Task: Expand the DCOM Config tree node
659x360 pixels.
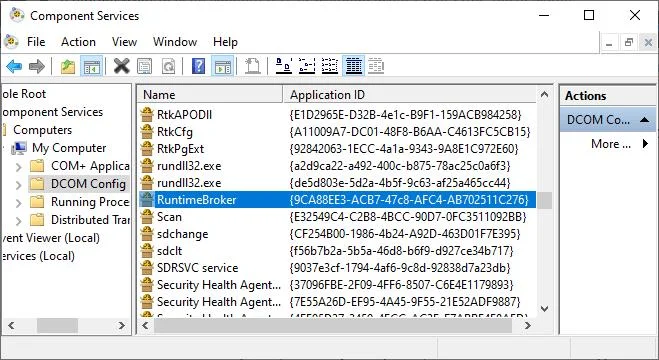Action: click(x=18, y=184)
